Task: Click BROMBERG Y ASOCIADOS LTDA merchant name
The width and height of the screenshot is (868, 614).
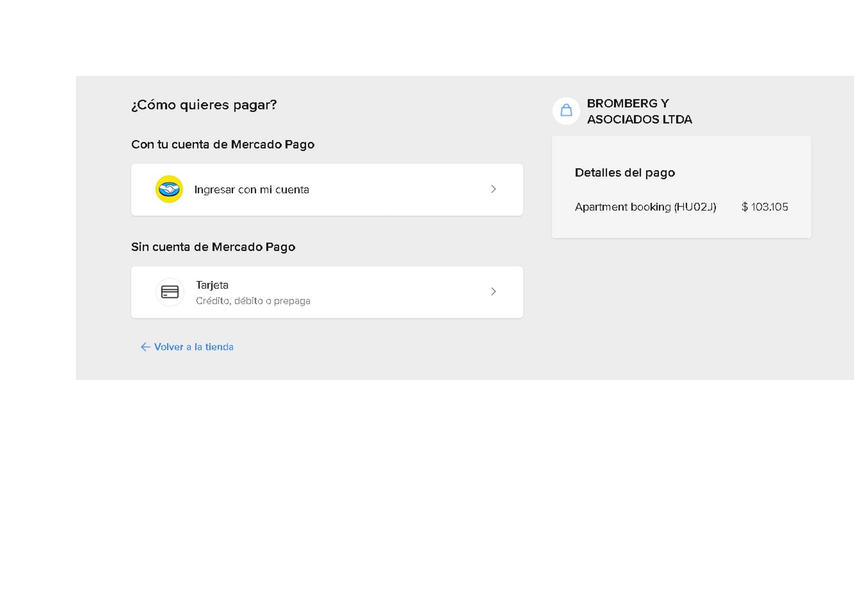Action: 639,111
